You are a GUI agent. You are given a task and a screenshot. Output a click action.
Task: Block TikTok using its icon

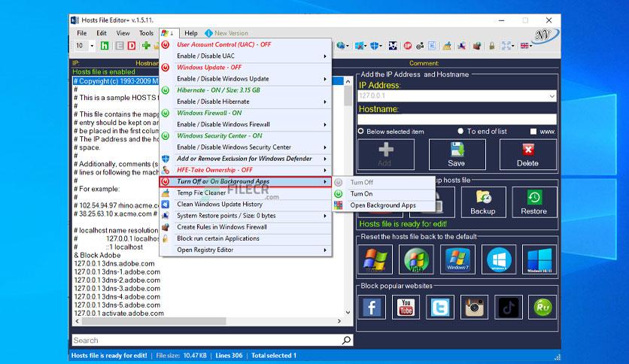pyautogui.click(x=509, y=307)
